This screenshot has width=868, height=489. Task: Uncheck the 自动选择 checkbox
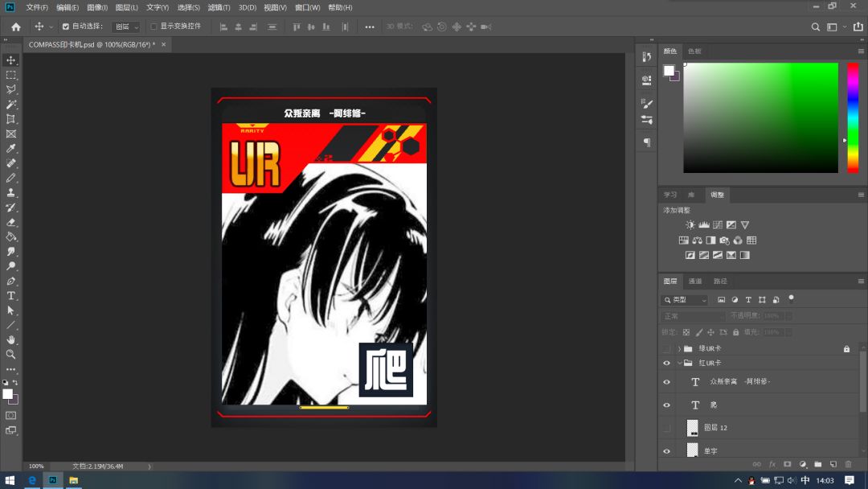tap(66, 27)
